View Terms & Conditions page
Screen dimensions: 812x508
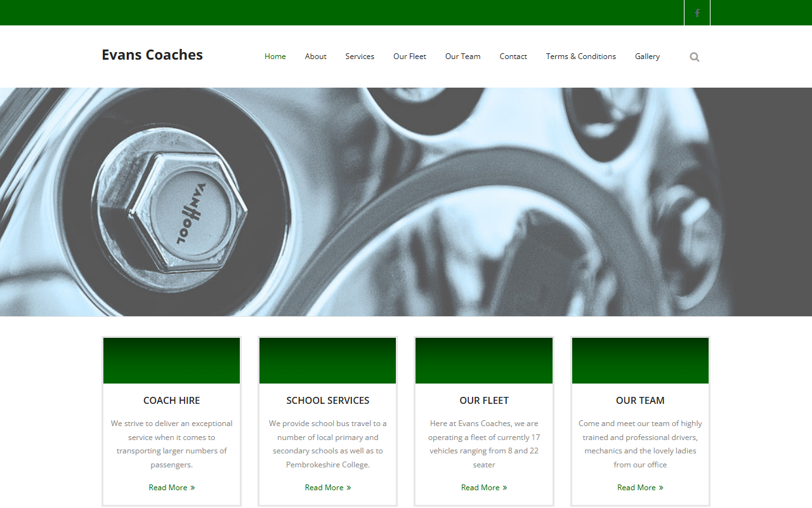[x=581, y=57]
